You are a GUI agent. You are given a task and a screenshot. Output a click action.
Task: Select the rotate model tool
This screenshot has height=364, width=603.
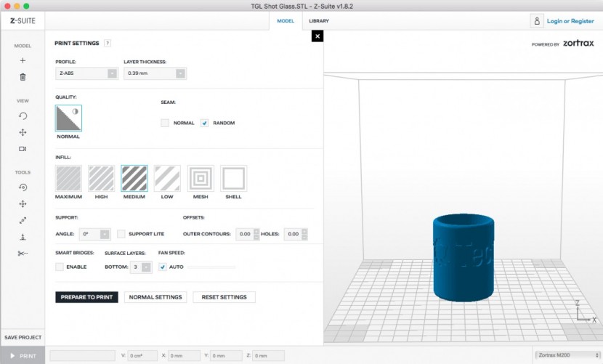23,187
